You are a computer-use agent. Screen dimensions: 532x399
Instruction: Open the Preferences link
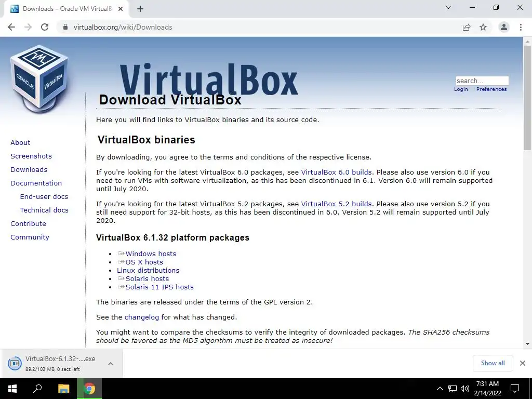pos(491,89)
